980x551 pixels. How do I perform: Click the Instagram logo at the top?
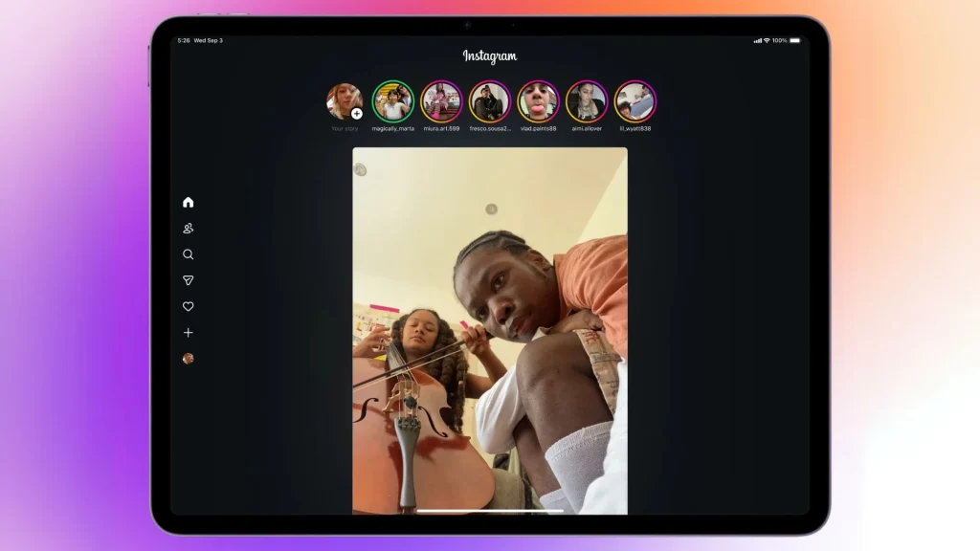pos(490,56)
